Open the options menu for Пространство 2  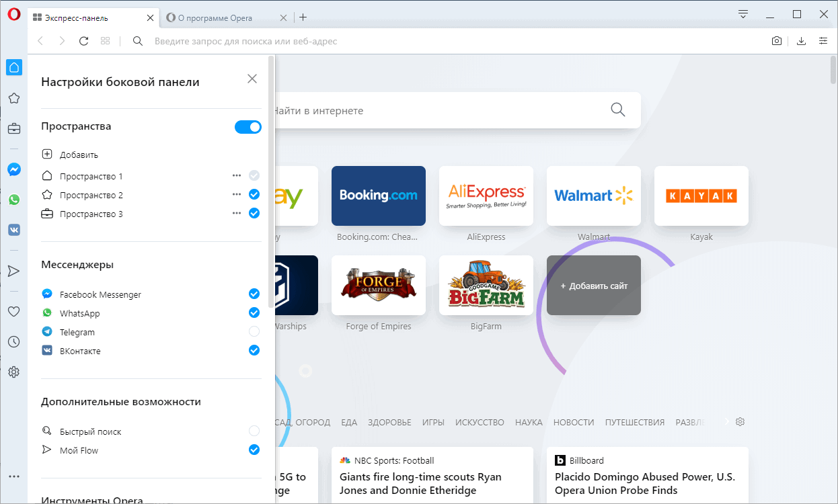point(236,194)
